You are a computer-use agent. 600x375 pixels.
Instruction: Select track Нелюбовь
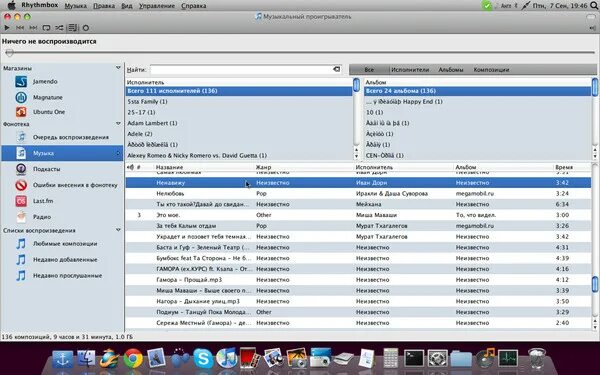click(x=358, y=194)
